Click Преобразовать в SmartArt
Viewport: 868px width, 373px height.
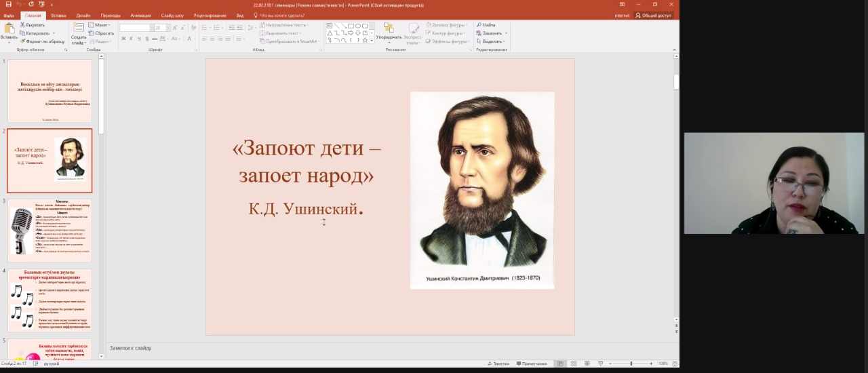coord(290,41)
